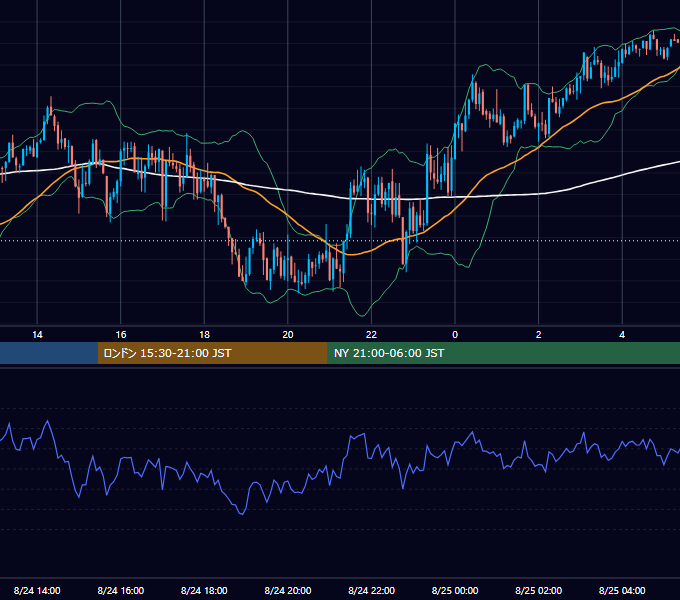Image resolution: width=680 pixels, height=600 pixels.
Task: Click the 16 hour axis label
Action: point(121,335)
